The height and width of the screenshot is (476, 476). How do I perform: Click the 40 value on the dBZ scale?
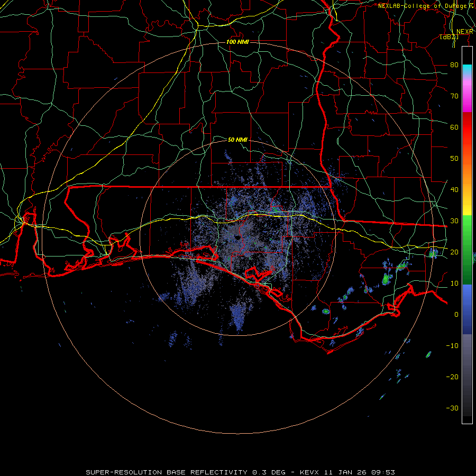pyautogui.click(x=454, y=190)
